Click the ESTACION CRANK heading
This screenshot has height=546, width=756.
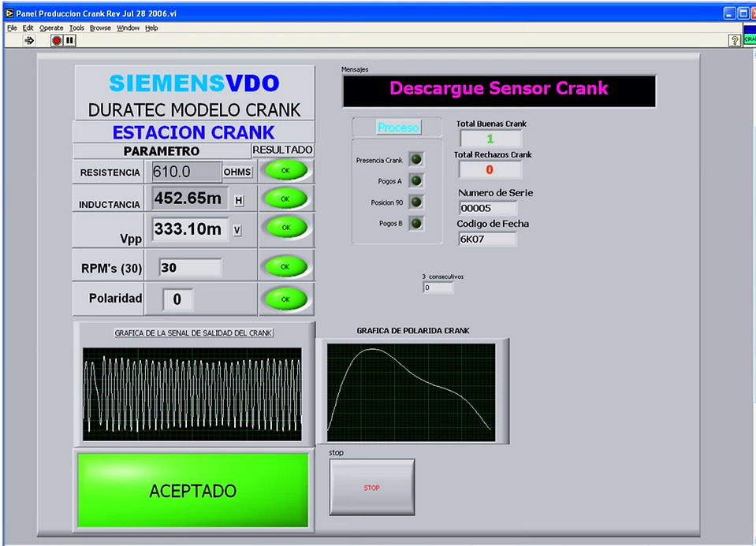click(x=193, y=132)
